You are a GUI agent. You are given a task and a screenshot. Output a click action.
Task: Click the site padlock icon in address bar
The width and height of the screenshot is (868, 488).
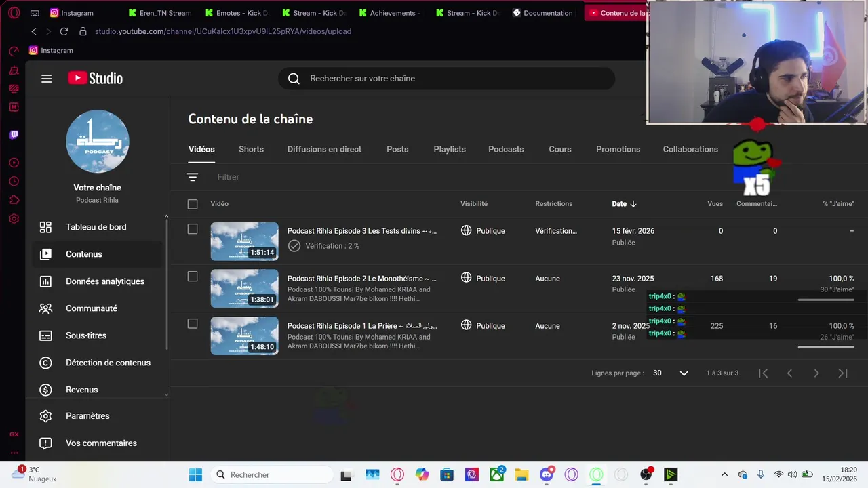83,31
